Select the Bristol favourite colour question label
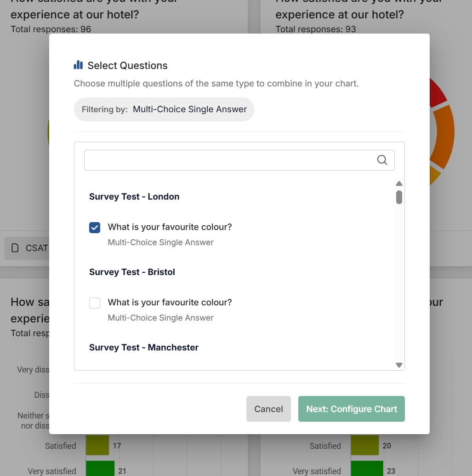472x476 pixels. click(x=170, y=303)
